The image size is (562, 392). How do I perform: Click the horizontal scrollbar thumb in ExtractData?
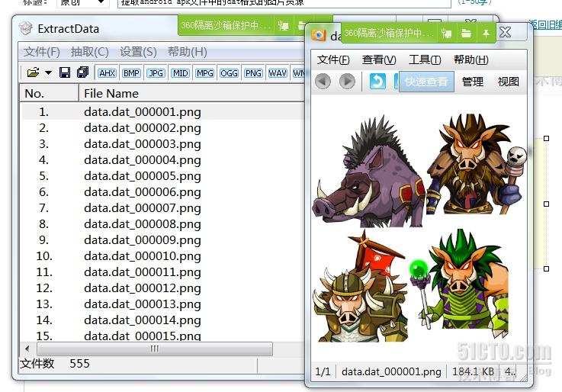(x=155, y=349)
